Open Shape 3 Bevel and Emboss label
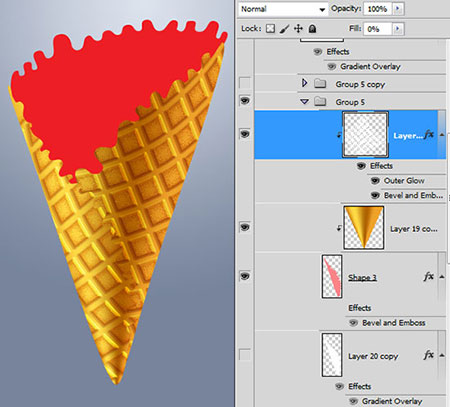Viewport: 450px width, 407px height. [x=394, y=323]
